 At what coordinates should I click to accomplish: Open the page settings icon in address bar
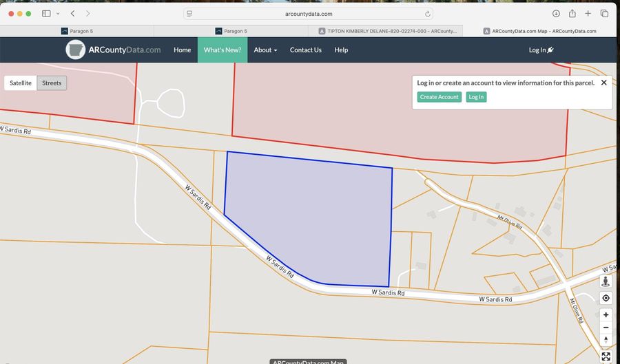click(x=189, y=14)
